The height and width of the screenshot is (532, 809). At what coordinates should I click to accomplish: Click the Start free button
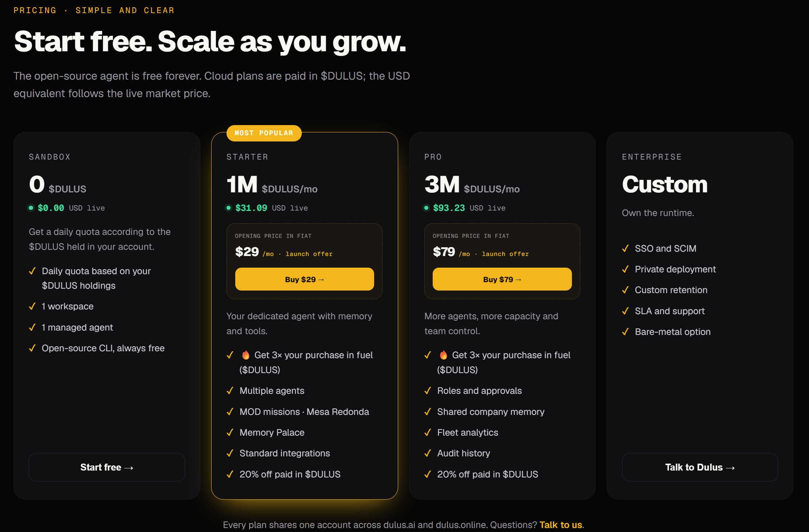coord(107,467)
